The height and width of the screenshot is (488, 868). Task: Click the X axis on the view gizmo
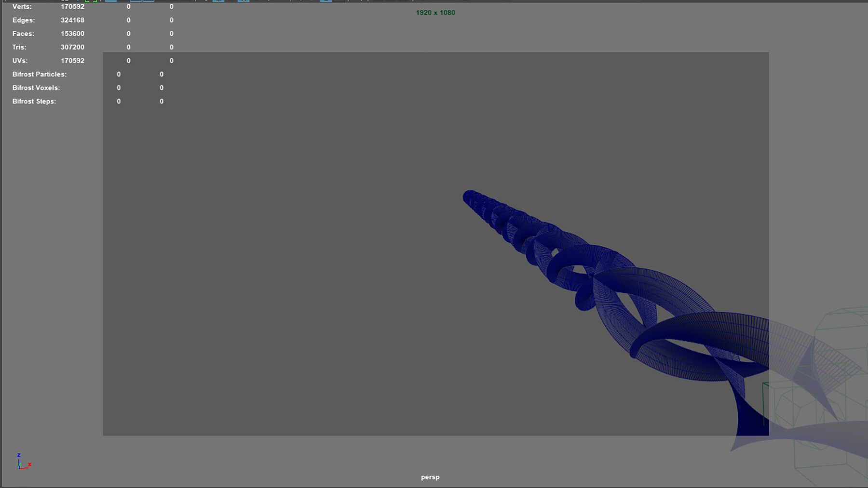tap(29, 465)
